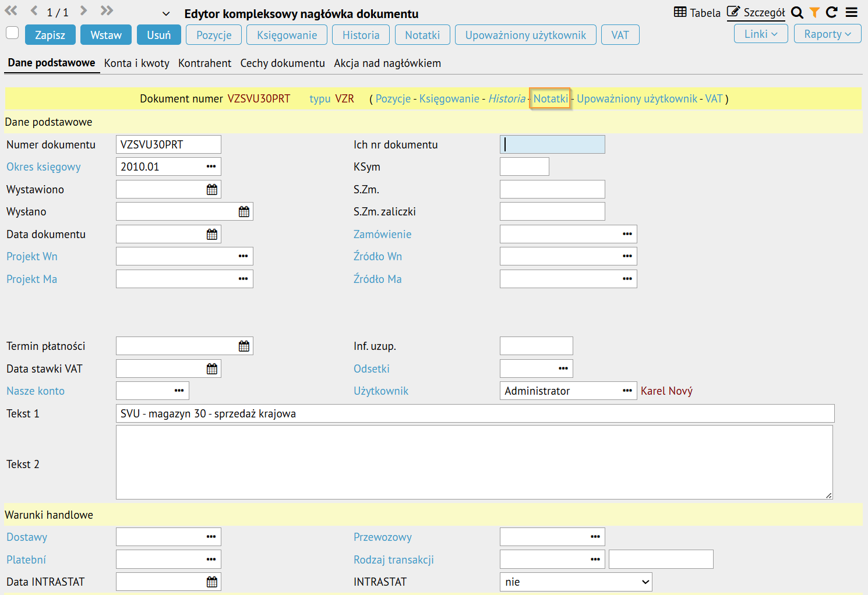Click the refresh reload icon
The width and height of the screenshot is (868, 595).
[832, 12]
